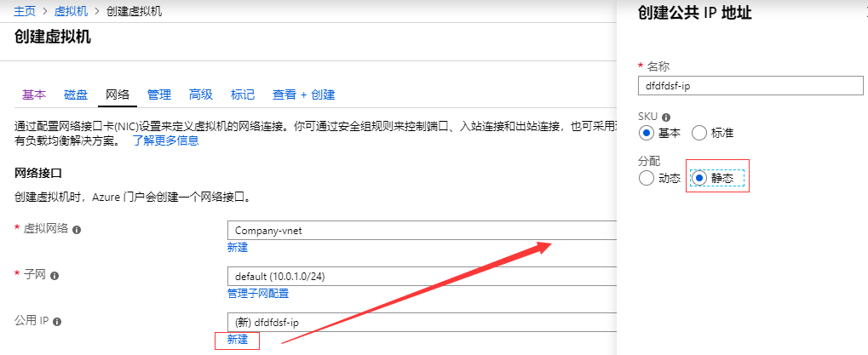Click 新建 link under 公用 IP
Screen dimensions: 868x355
coord(237,340)
